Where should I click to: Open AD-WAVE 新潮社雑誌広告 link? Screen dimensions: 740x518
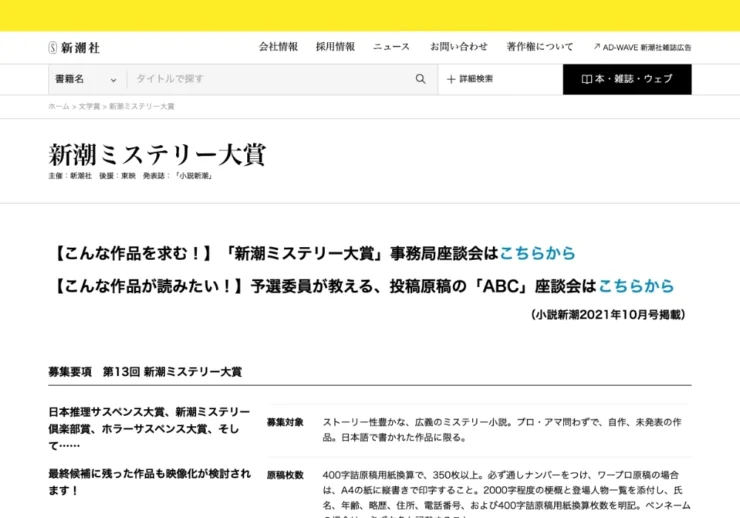point(642,47)
